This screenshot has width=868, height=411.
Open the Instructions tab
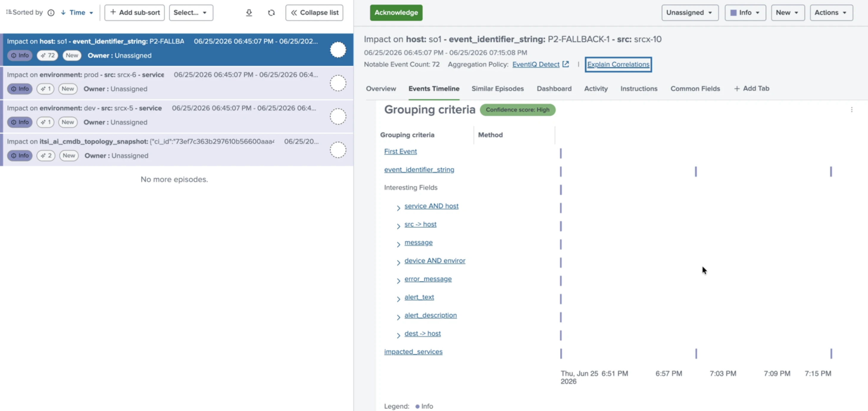pyautogui.click(x=638, y=89)
